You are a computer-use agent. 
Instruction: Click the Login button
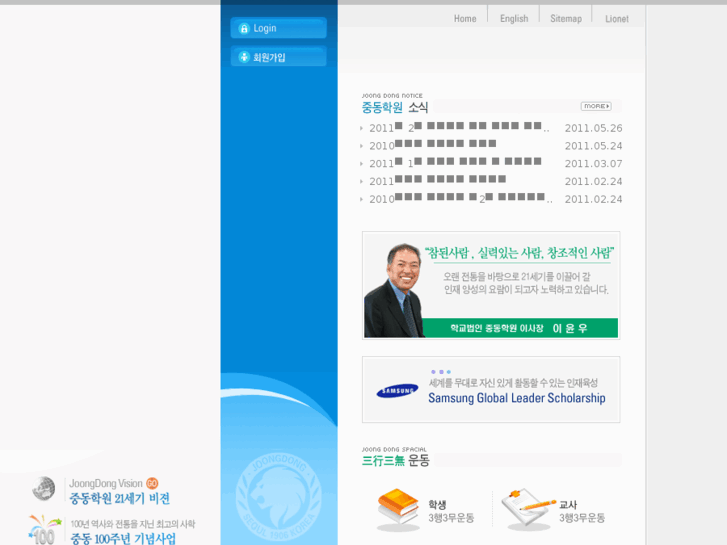point(278,28)
